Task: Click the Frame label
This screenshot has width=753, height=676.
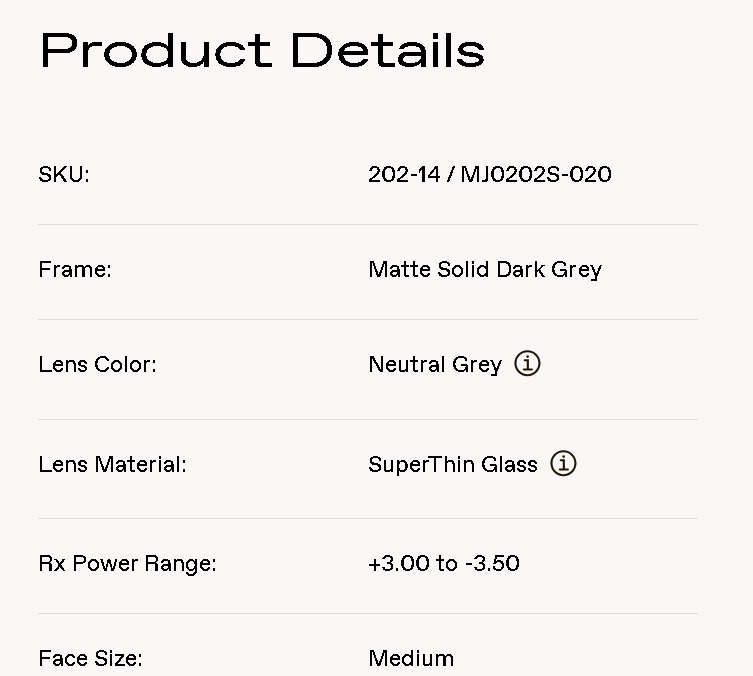Action: pyautogui.click(x=75, y=269)
